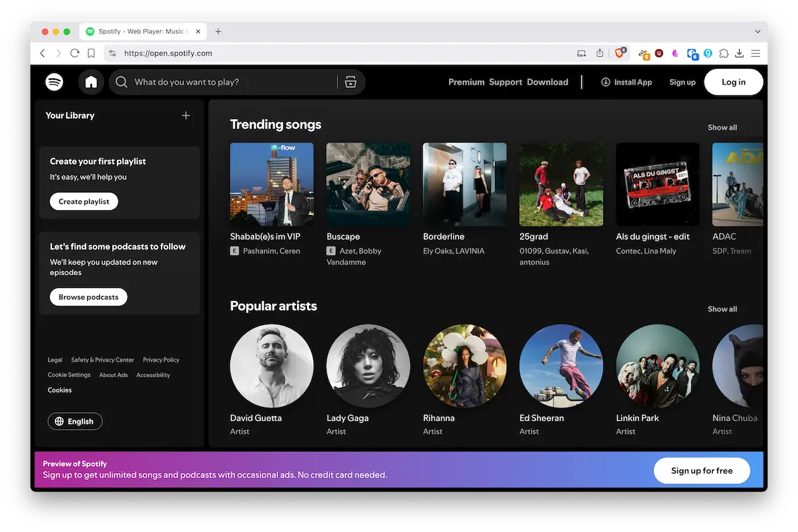Click the Spotify logo icon
The image size is (798, 532).
coord(54,82)
